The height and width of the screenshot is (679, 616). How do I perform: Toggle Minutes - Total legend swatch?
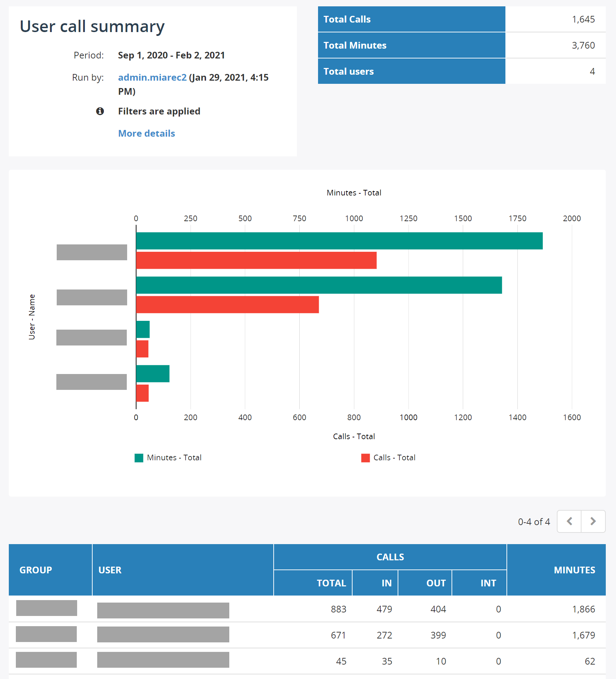[139, 458]
